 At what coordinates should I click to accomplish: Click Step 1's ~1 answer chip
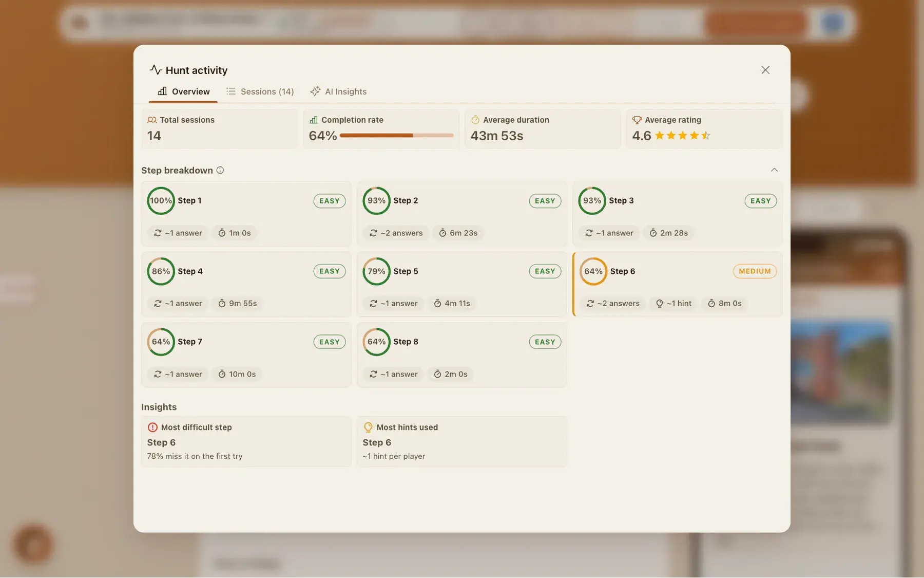178,233
